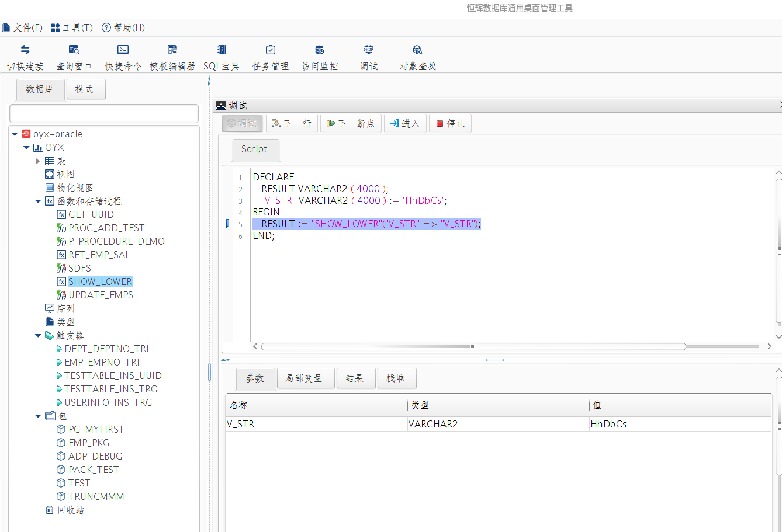Viewport: 782px width, 532px height.
Task: Click the GET_UUID function icon
Action: click(x=61, y=214)
